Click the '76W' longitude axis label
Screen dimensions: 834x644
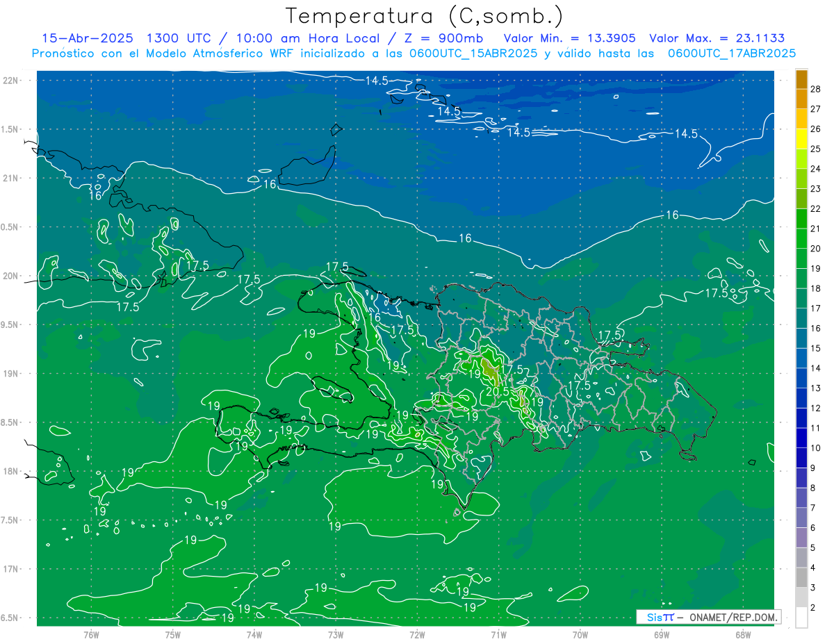click(91, 634)
